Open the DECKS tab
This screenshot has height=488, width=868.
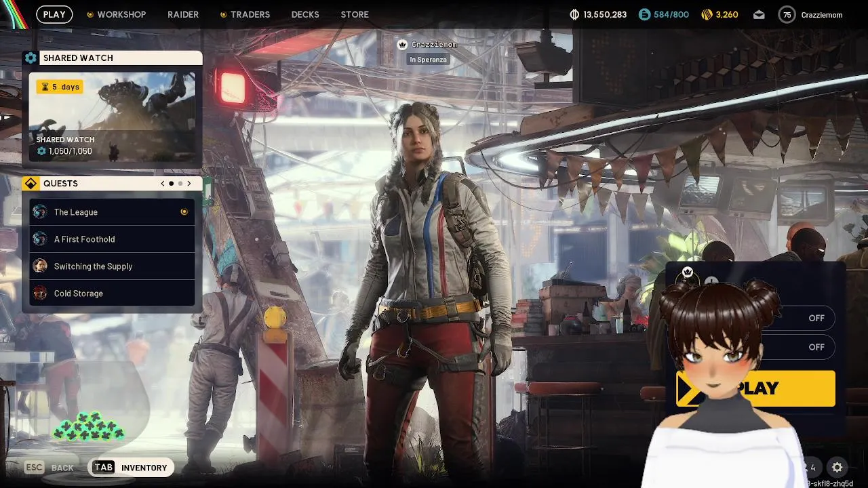click(305, 14)
